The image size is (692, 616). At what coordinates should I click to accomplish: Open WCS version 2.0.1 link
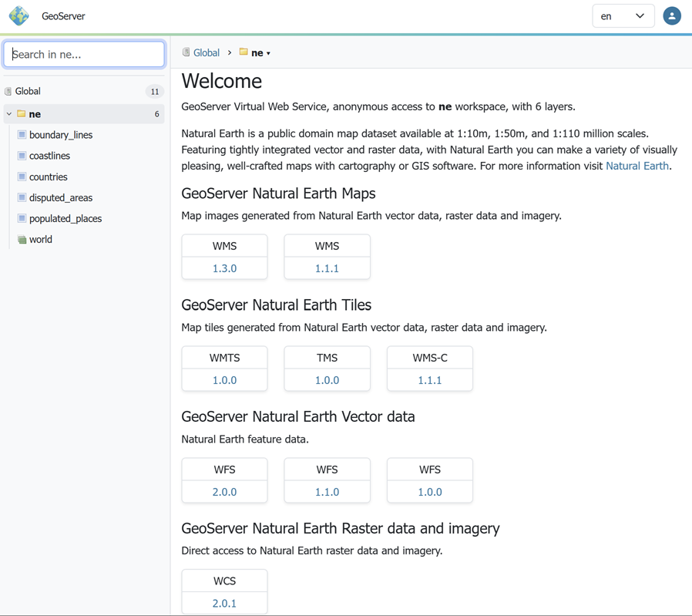click(x=224, y=604)
